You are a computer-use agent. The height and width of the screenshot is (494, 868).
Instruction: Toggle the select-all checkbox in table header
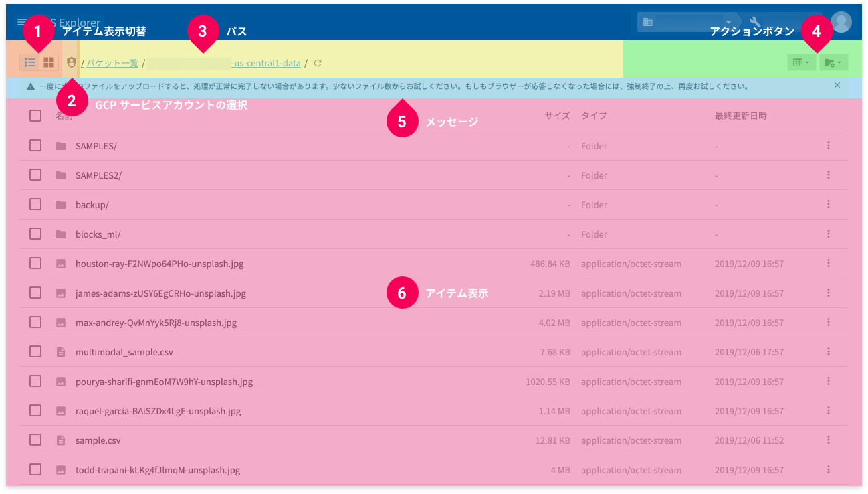(x=35, y=116)
